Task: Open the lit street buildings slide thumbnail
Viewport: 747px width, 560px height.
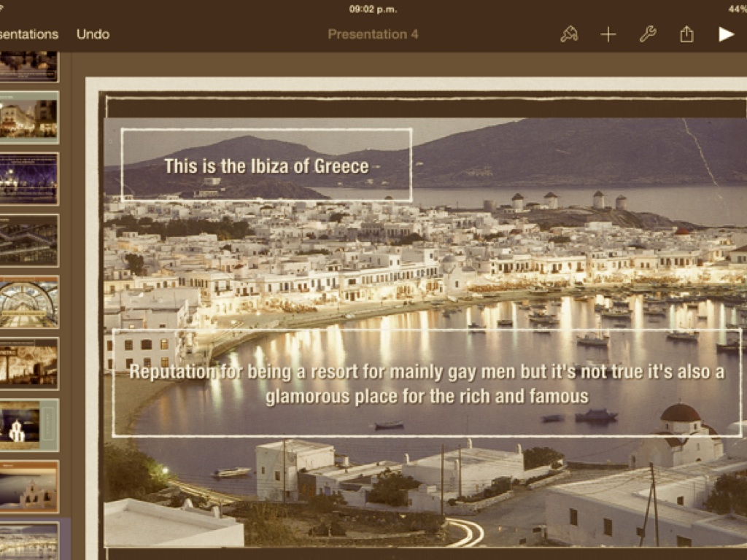Action: pyautogui.click(x=28, y=117)
